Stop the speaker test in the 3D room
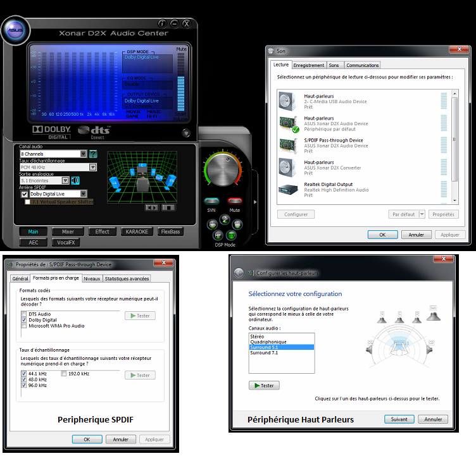This screenshot has width=476, height=456. [x=168, y=208]
